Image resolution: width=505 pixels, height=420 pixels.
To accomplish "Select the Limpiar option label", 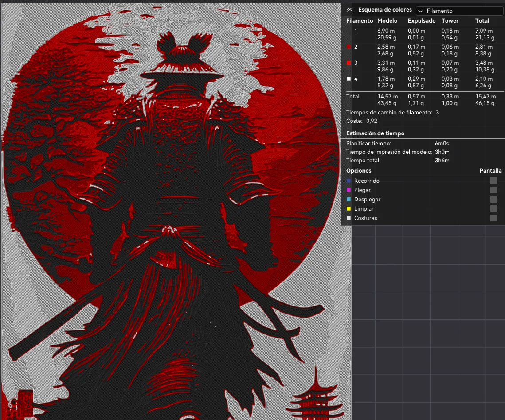I will pyautogui.click(x=364, y=209).
